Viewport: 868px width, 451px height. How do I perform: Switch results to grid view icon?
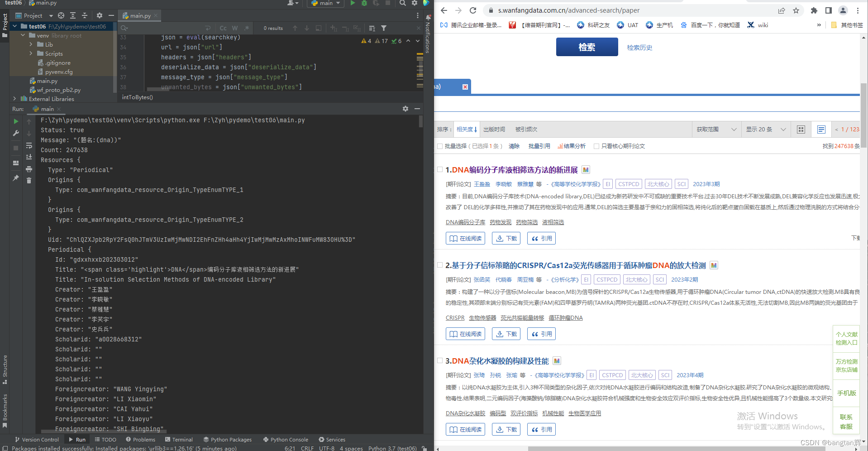click(801, 130)
